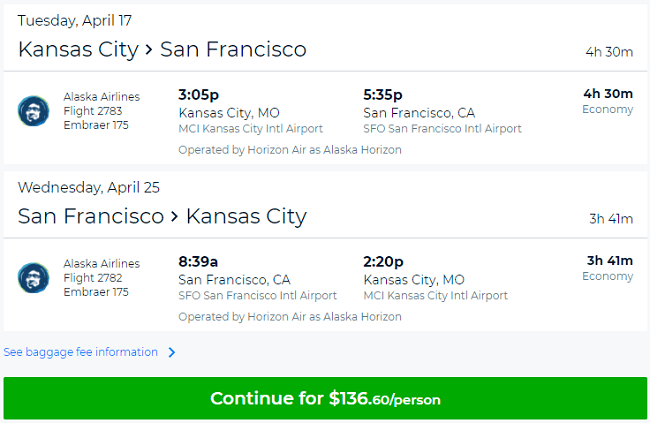Click the Alaska Airlines logo for Flight 2782
The image size is (650, 423).
pos(33,278)
